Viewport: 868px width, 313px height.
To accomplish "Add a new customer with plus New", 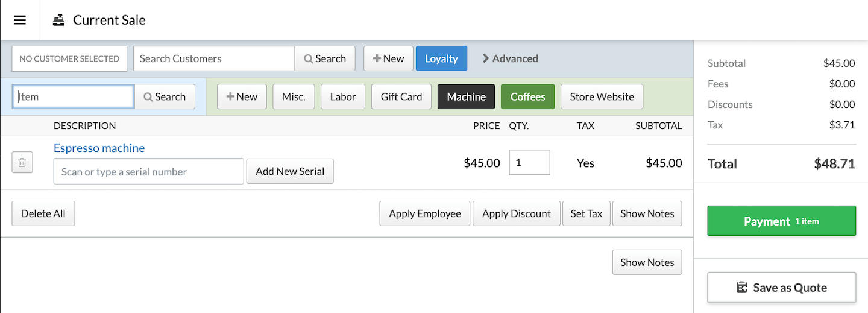I will point(388,58).
